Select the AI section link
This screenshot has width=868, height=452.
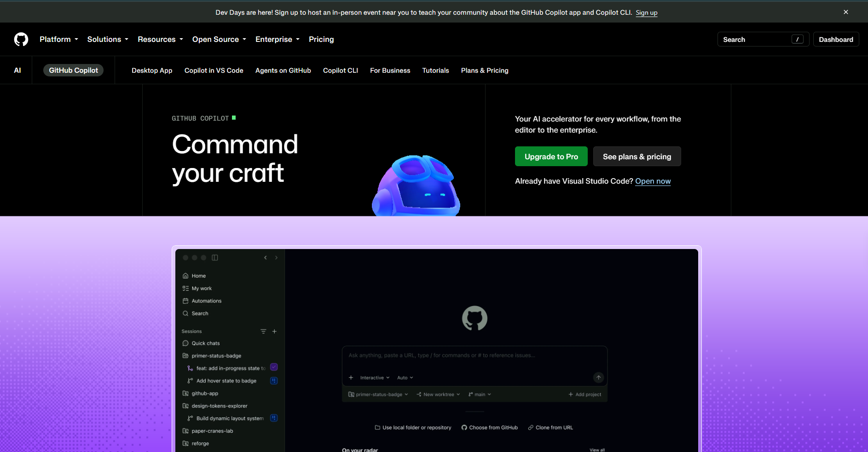click(x=17, y=70)
